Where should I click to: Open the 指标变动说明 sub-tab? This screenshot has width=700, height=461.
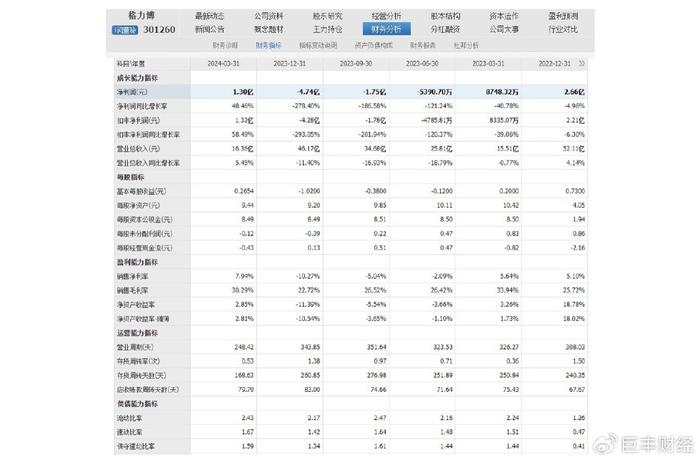click(318, 45)
